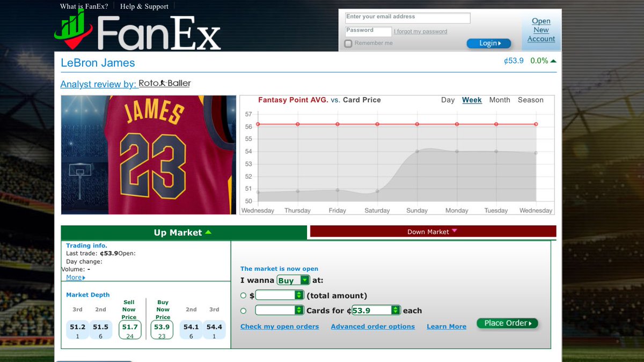The height and width of the screenshot is (362, 644).
Task: Show the Month chart view
Action: coord(500,100)
